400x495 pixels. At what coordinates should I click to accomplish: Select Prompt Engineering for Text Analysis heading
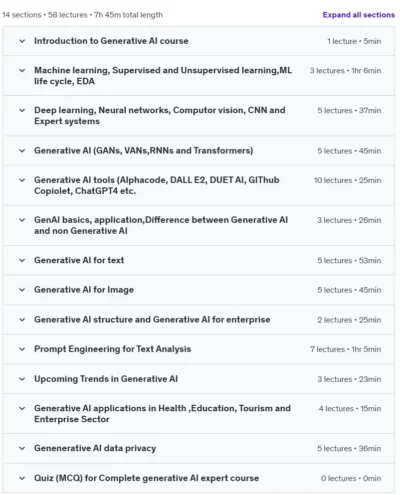pyautogui.click(x=113, y=349)
